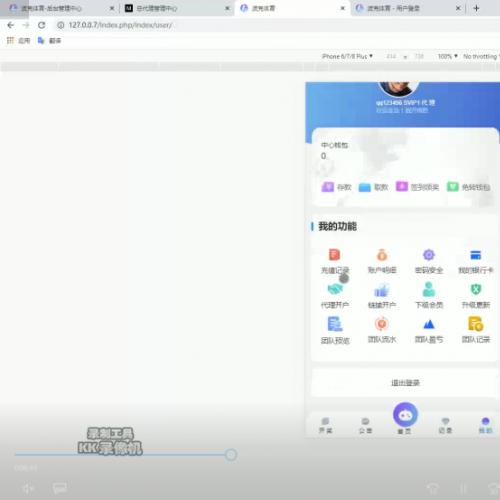Reload the page with the refresh button

coord(41,25)
